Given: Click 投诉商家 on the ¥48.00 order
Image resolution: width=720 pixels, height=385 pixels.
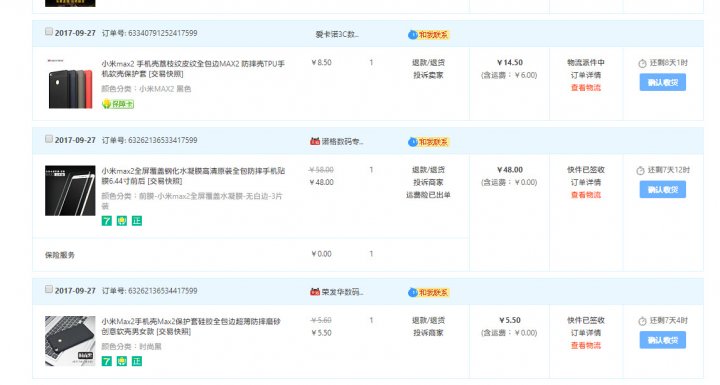Looking at the screenshot, I should (x=428, y=182).
